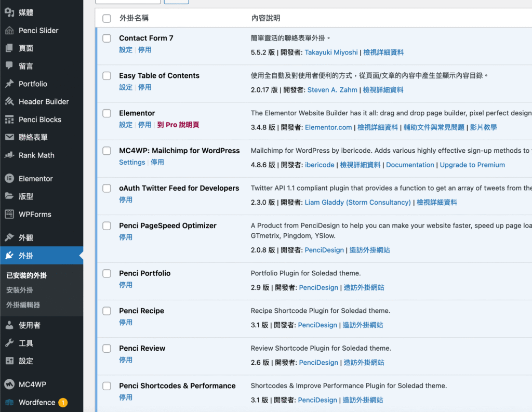Click the 媒體 media icon in sidebar
Image resolution: width=532 pixels, height=412 pixels.
click(9, 12)
